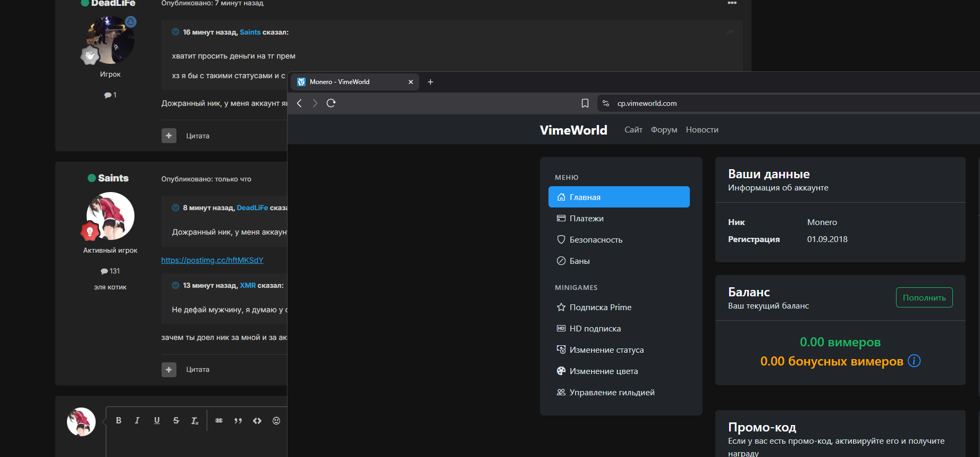Close the Monero - VimeWorld tab
The image size is (980, 457).
coord(411,82)
